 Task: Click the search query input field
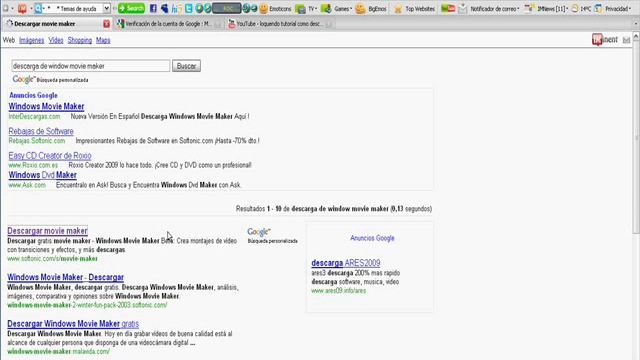pos(91,66)
